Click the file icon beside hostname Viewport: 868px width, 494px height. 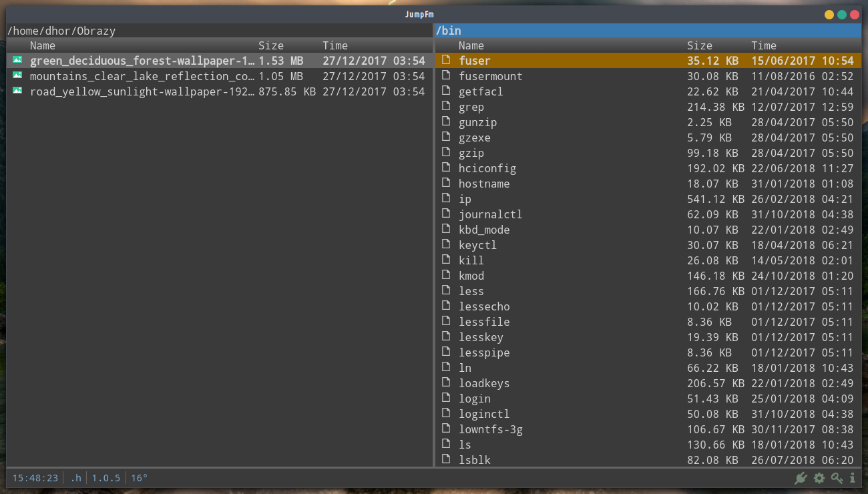point(446,183)
